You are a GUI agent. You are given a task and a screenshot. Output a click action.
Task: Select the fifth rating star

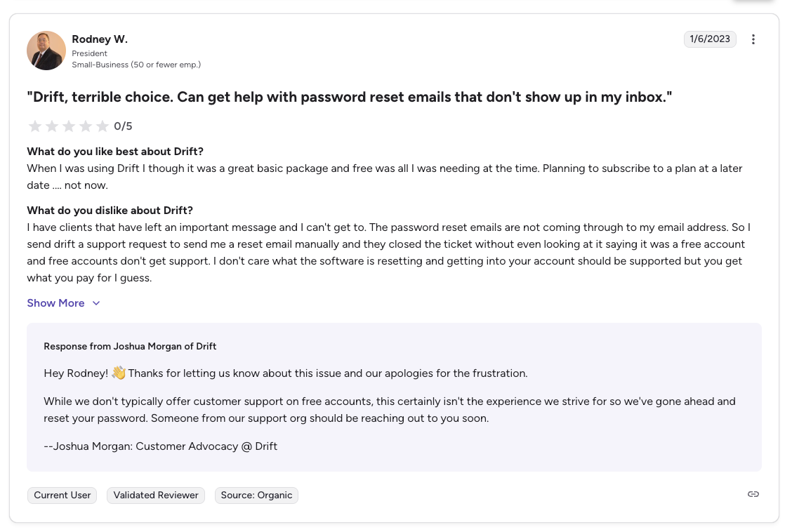[103, 126]
